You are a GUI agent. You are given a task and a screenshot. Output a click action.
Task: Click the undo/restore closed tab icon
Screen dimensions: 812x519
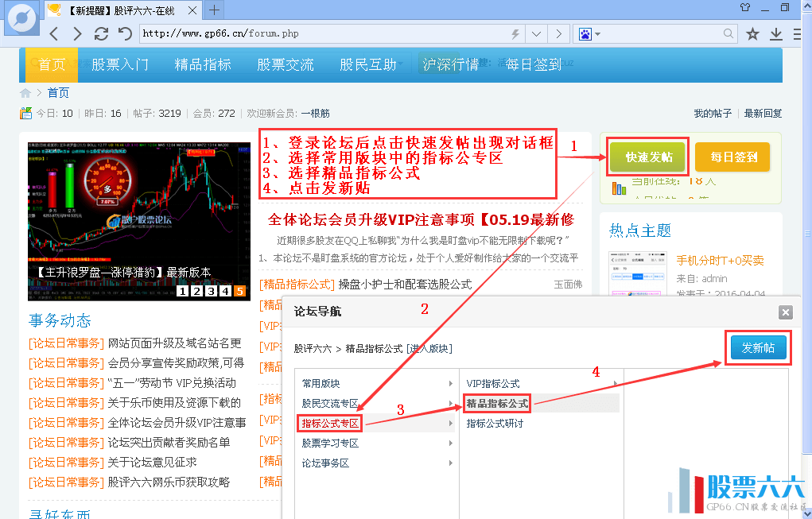coord(125,34)
